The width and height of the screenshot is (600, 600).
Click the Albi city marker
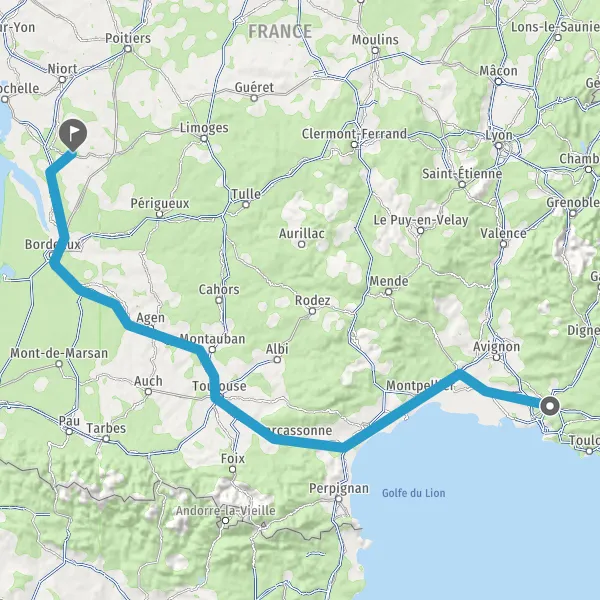coord(277,360)
